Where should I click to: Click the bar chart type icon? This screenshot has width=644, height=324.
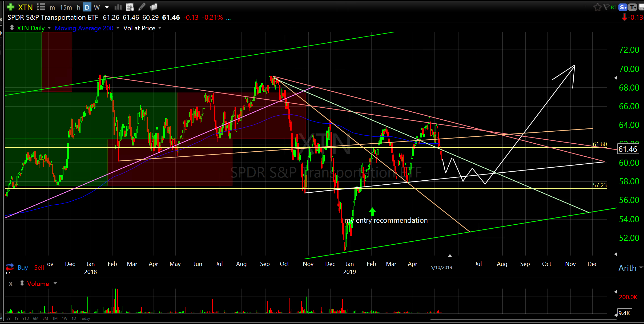(118, 7)
